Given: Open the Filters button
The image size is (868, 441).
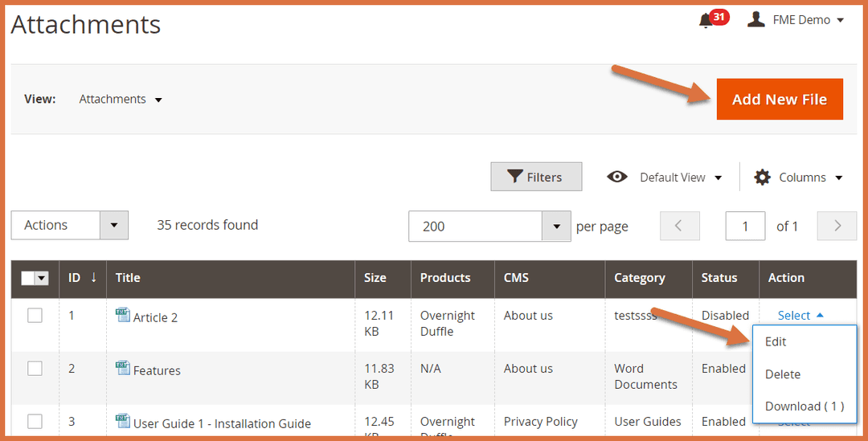Looking at the screenshot, I should [536, 178].
